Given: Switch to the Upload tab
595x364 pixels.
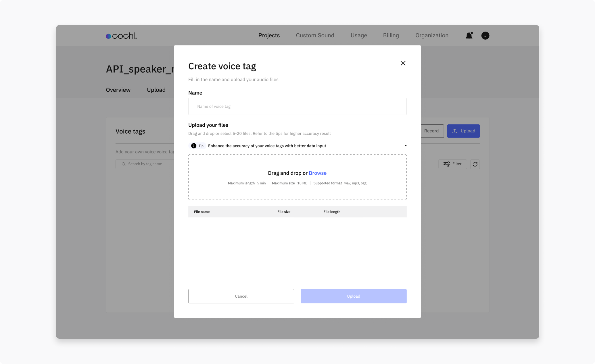Looking at the screenshot, I should click(x=156, y=90).
